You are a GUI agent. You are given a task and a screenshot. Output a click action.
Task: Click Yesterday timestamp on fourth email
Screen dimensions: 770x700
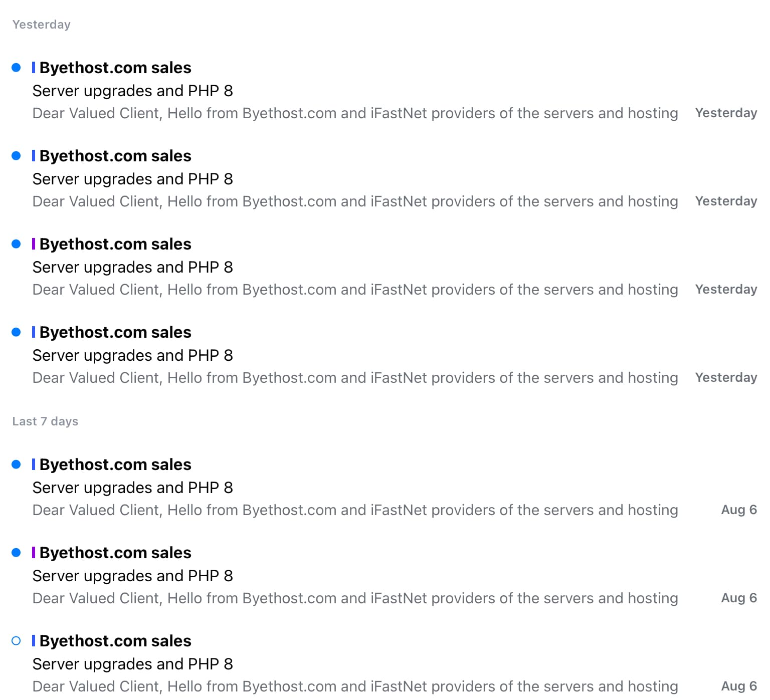click(x=725, y=377)
